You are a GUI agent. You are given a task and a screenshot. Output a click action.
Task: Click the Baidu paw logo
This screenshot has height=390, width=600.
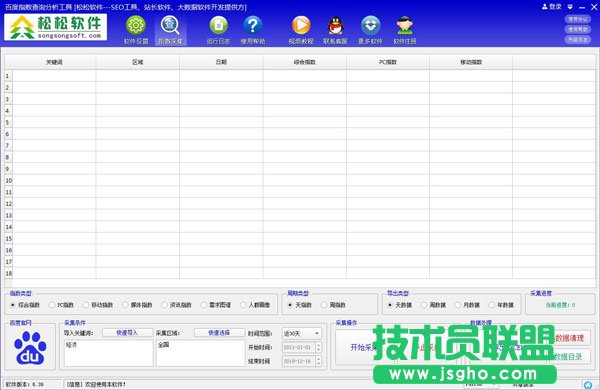30,348
